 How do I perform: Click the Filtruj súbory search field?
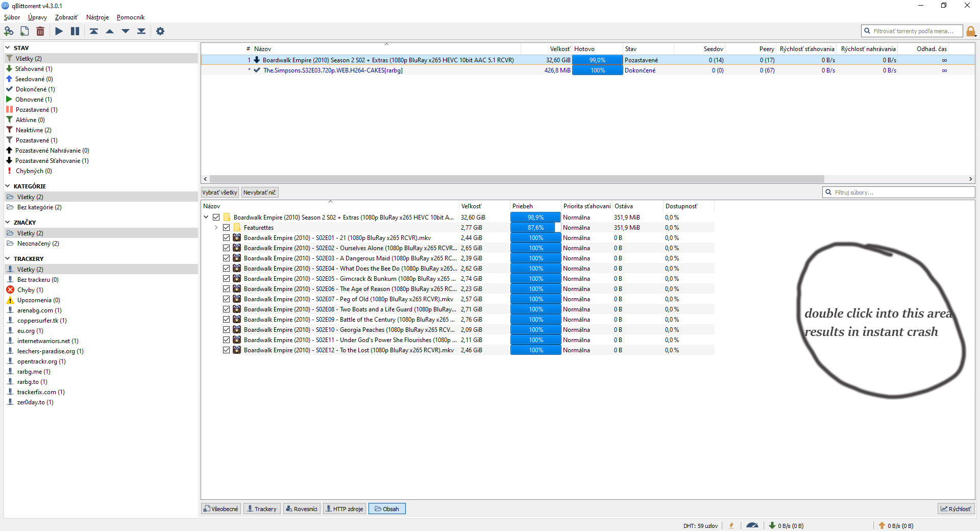(899, 192)
